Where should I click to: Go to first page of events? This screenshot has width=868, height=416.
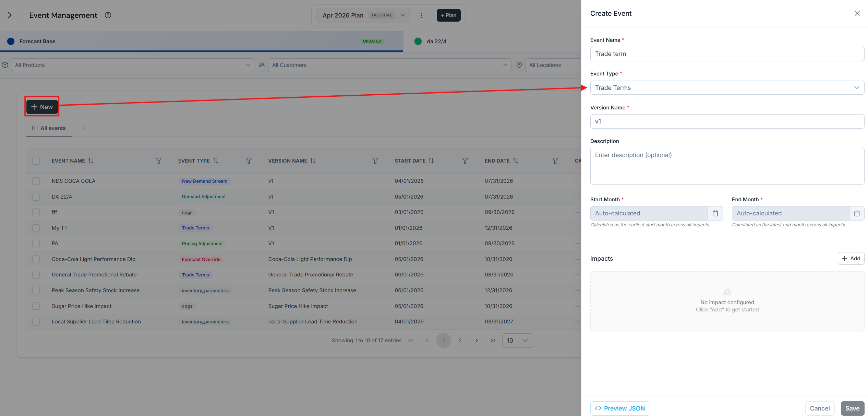click(411, 341)
